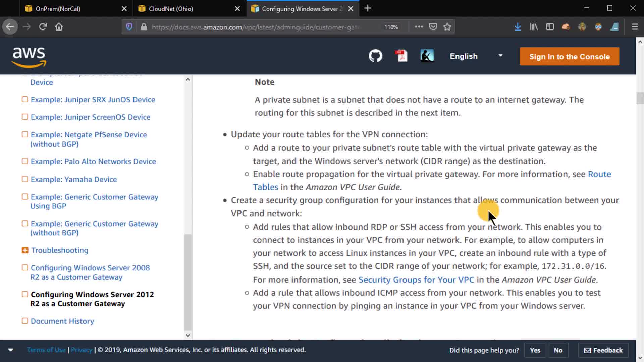
Task: Open Firefox downloads arrow
Action: tap(518, 27)
